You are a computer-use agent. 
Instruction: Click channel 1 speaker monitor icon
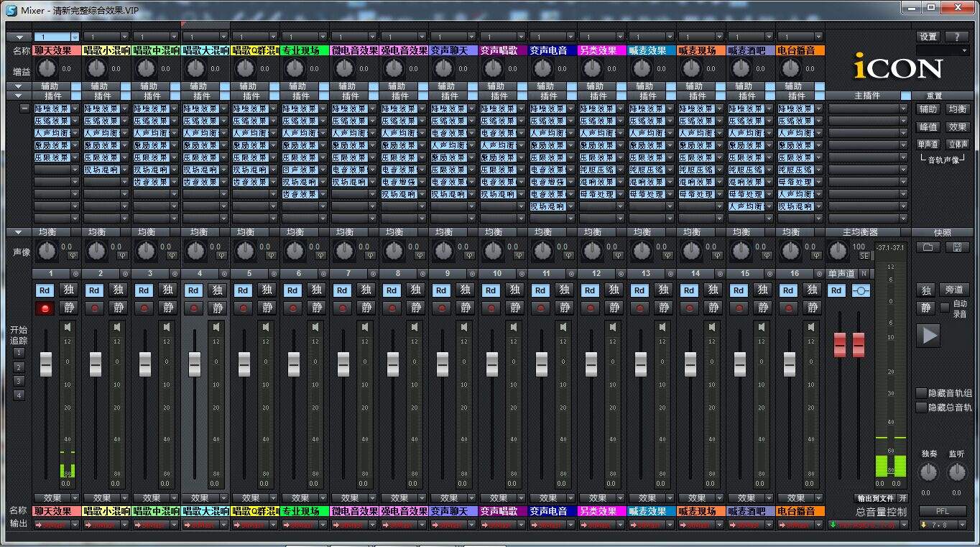(68, 327)
